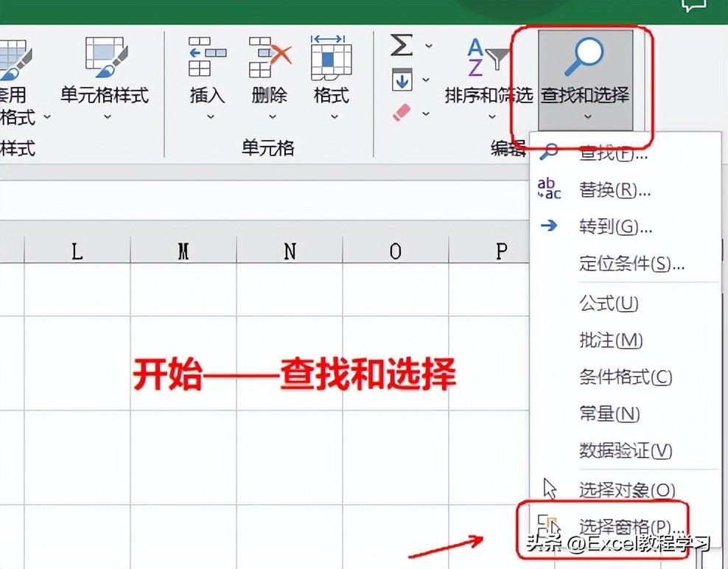
Task: Click the replace 'ab ac' icon
Action: (x=549, y=189)
